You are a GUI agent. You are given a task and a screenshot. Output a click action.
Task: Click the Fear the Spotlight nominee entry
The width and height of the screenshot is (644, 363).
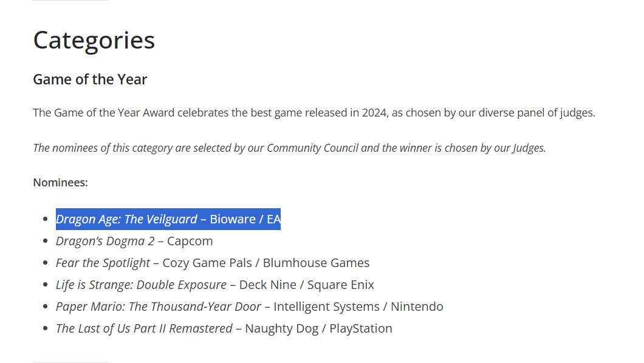213,263
